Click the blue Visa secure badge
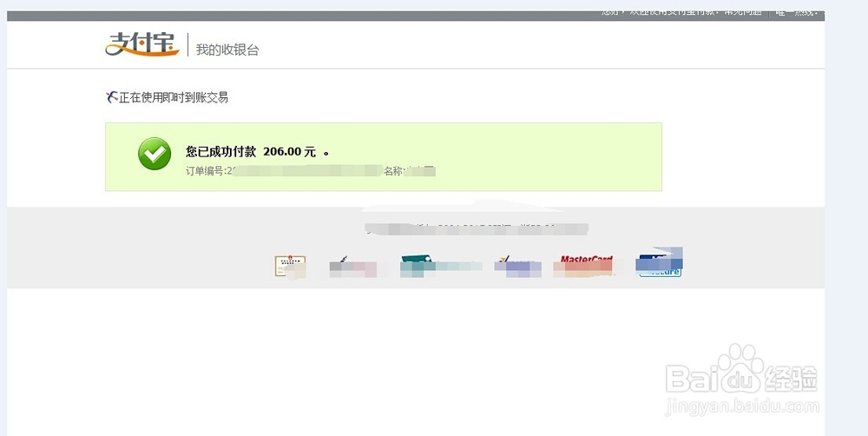The width and height of the screenshot is (868, 436). click(x=660, y=262)
